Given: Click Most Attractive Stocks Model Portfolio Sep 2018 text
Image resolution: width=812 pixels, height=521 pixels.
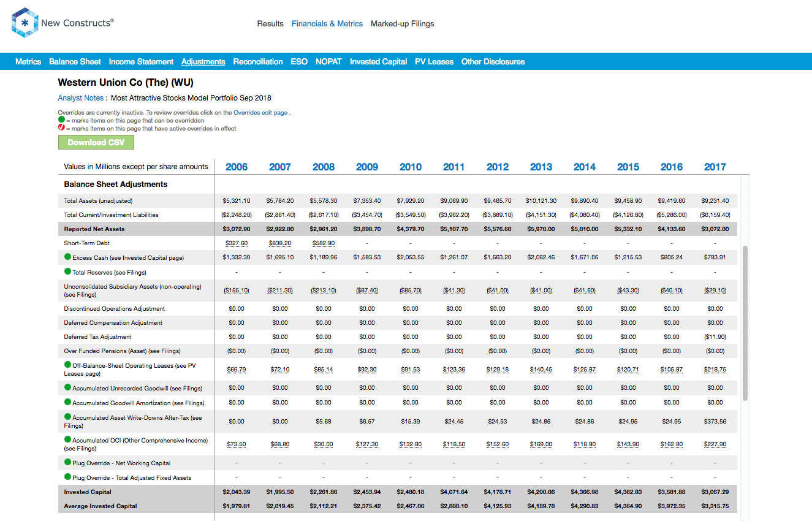Looking at the screenshot, I should tap(191, 97).
